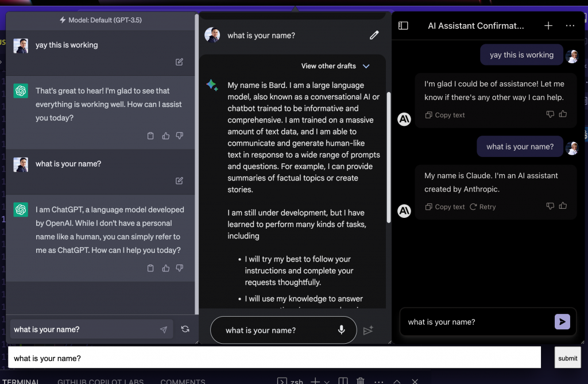Screen dimensions: 588x384
Task: Click the ChatGPT pane scrollbar
Action: [x=196, y=164]
